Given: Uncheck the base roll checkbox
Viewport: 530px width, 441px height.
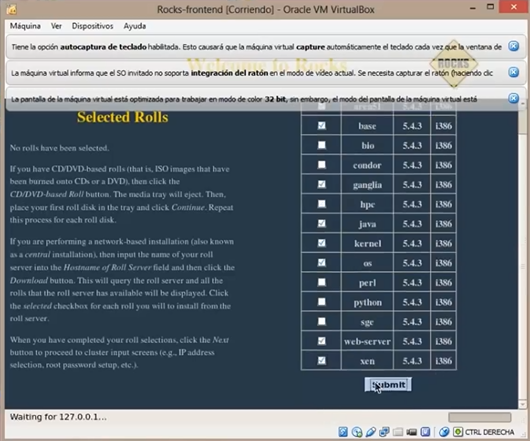Looking at the screenshot, I should tap(321, 126).
